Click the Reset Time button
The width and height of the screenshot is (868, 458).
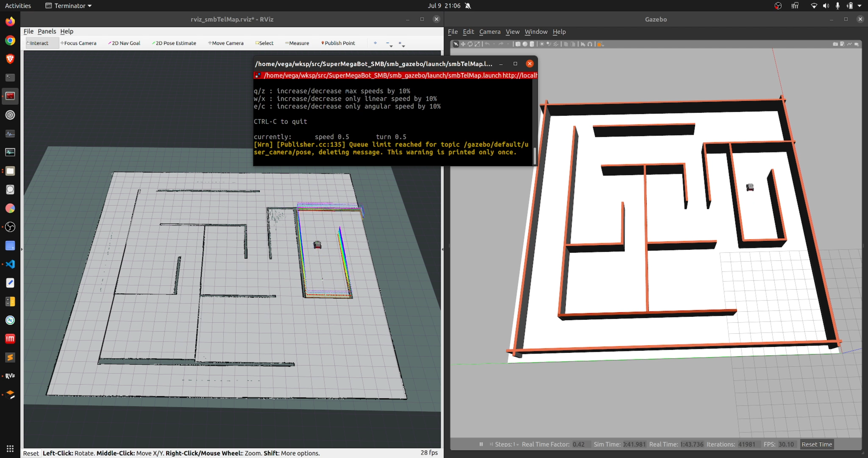(x=817, y=444)
